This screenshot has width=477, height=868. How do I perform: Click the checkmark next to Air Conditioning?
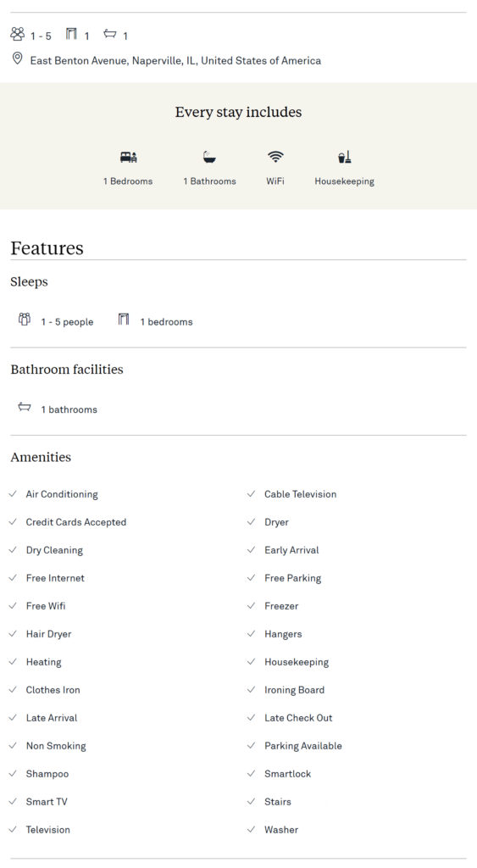[x=14, y=494]
